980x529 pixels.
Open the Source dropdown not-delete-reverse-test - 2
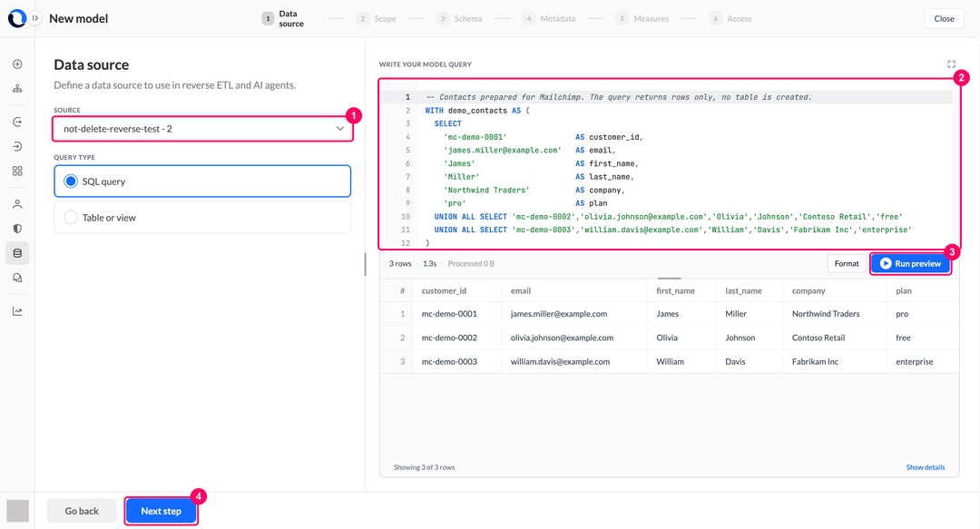(x=202, y=129)
